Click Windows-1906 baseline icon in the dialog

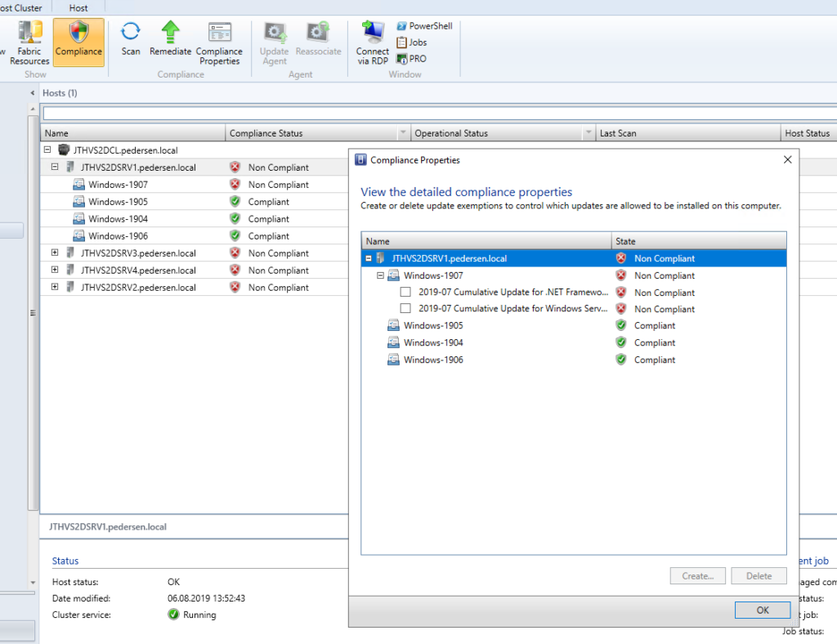click(x=393, y=360)
